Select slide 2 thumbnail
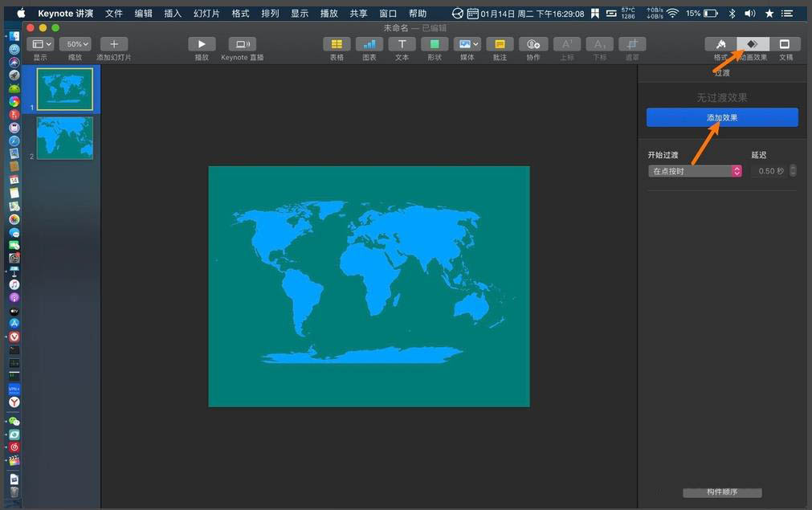The image size is (812, 510). [65, 137]
